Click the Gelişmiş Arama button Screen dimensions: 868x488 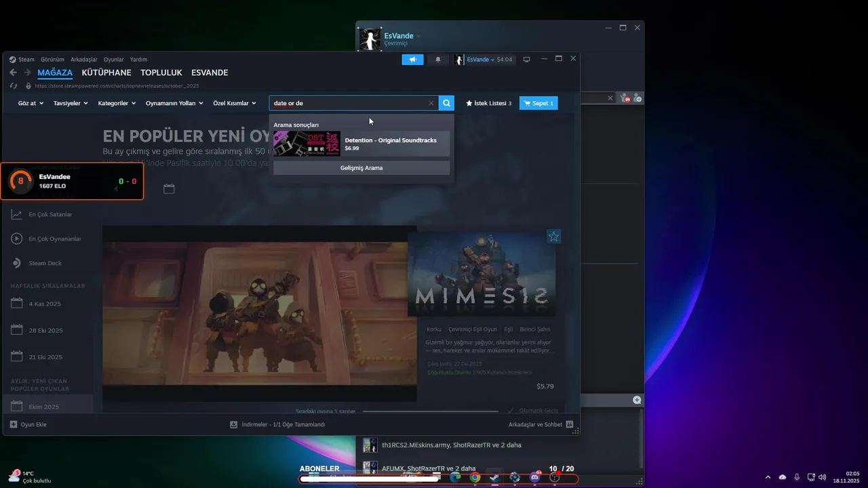361,167
